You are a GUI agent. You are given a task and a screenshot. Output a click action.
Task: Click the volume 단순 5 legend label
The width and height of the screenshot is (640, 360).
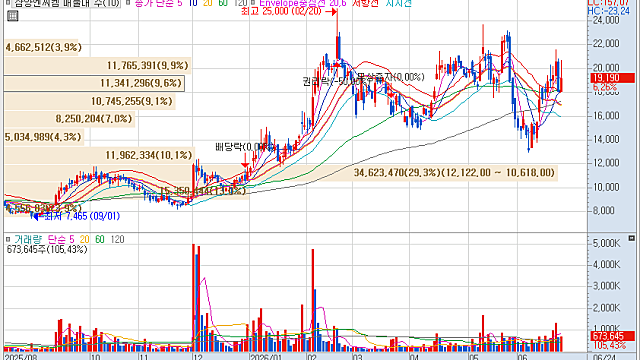pos(61,240)
